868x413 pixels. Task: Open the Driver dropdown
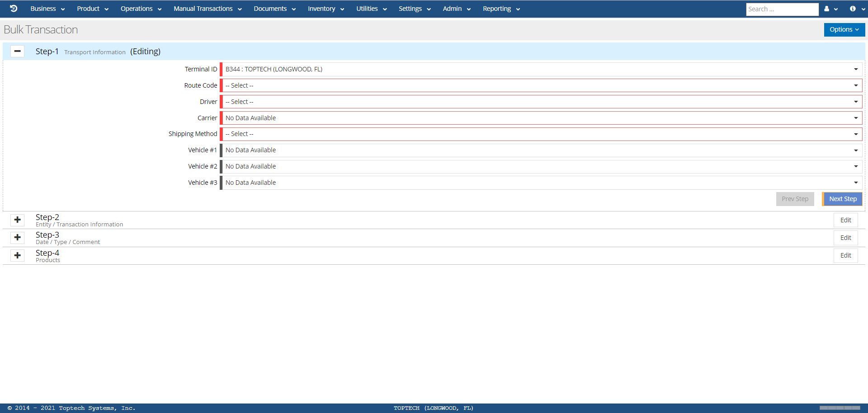click(542, 102)
